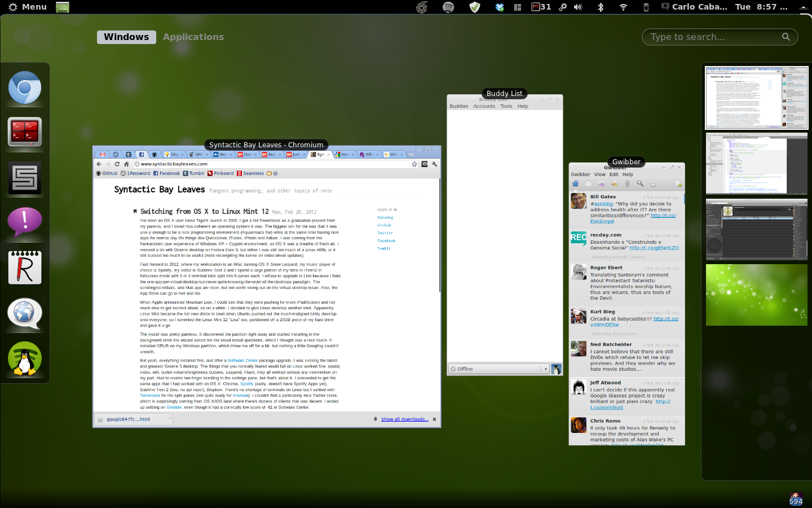
Task: Open Buddies menu in Buddy List
Action: (x=458, y=106)
